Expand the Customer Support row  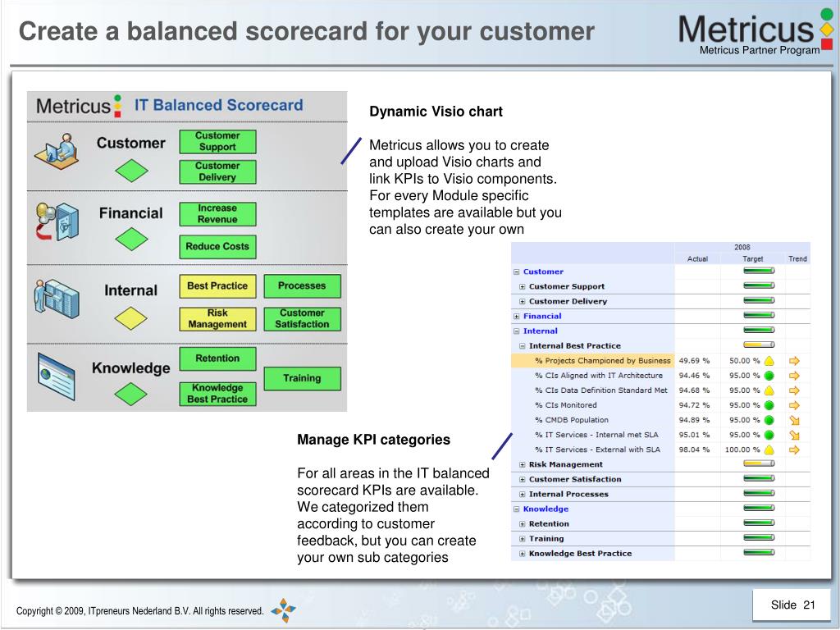(523, 287)
